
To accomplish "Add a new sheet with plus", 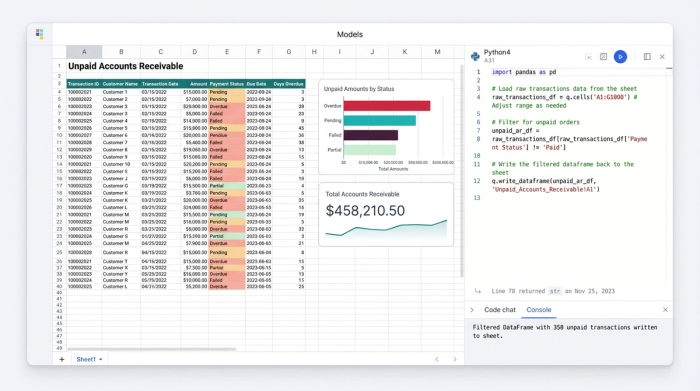I will (x=62, y=359).
